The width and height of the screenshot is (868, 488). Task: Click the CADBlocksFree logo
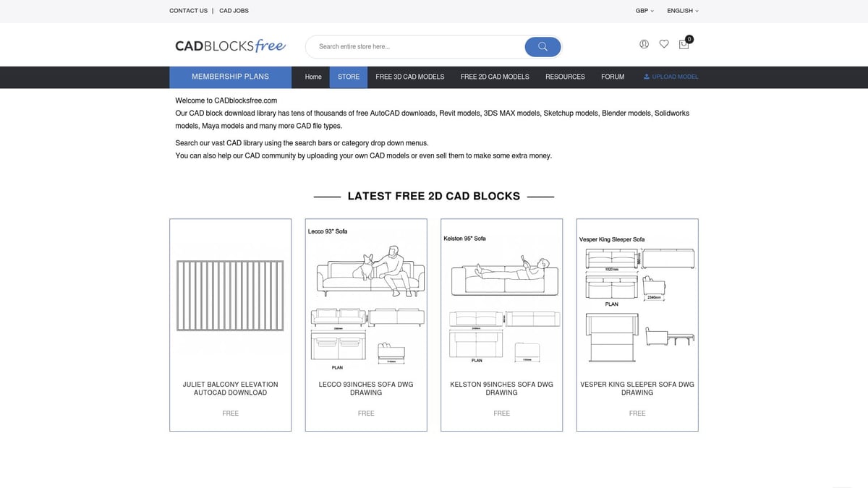[230, 46]
